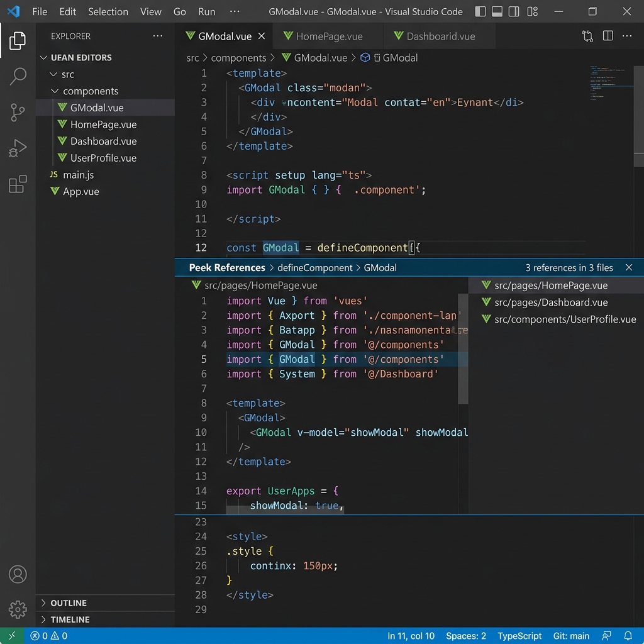Click GModal symbol icon in breadcrumb
Image resolution: width=644 pixels, height=644 pixels.
[365, 58]
